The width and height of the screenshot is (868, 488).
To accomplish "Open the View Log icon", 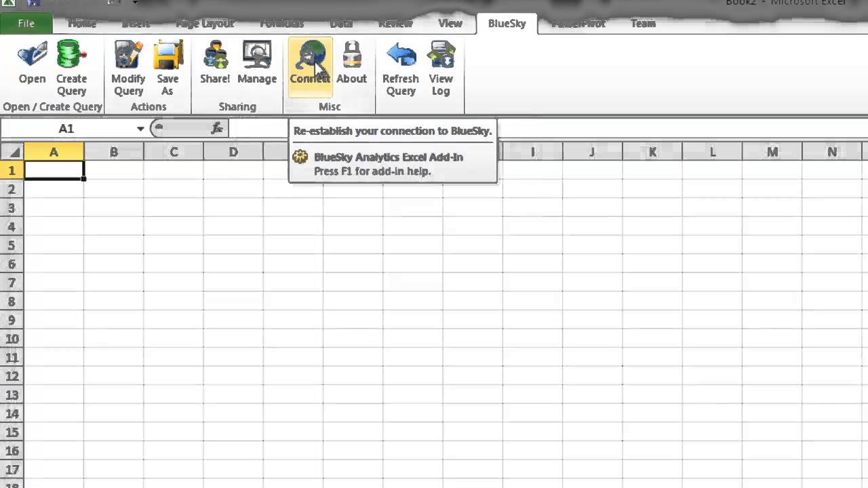I will (441, 55).
